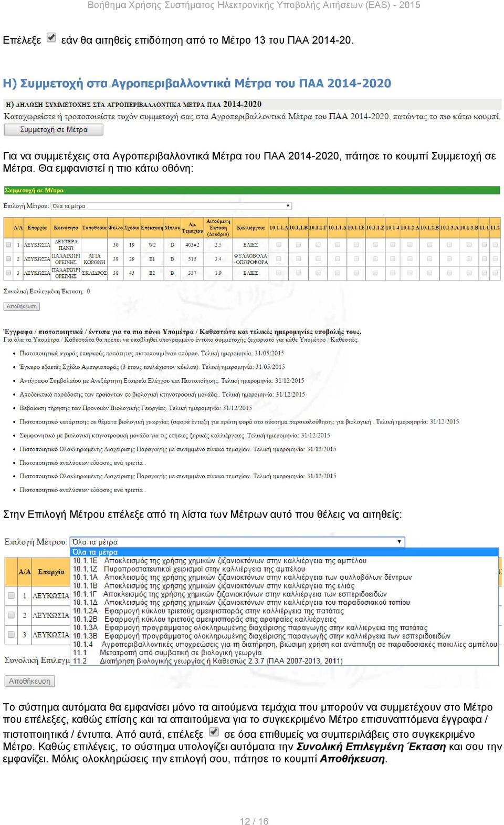This screenshot has width=504, height=825.
Task: Choose option 10.1.3Β ολοκληρωμένης διαχείρισης εσπεριδοειδών
Action: click(284, 636)
